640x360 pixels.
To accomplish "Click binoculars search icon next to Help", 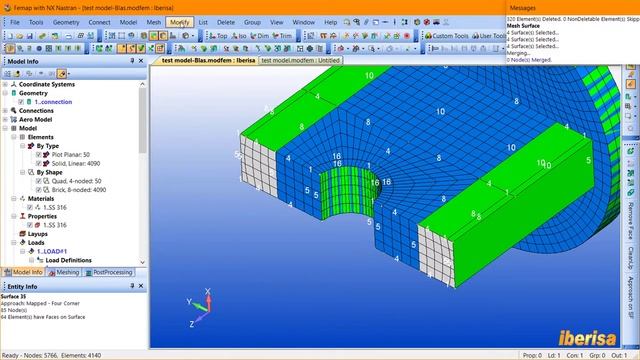I will click(356, 22).
